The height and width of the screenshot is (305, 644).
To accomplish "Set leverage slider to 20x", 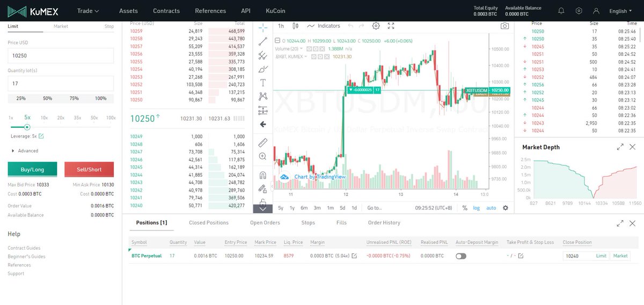I will (61, 118).
